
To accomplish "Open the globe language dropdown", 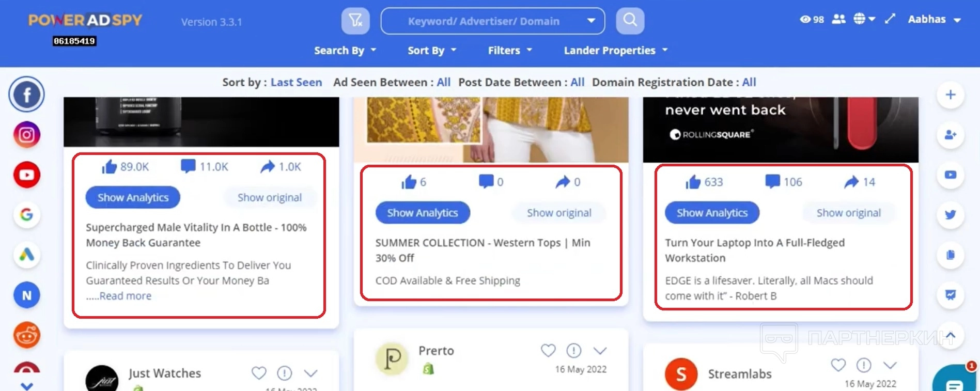I will pos(864,19).
